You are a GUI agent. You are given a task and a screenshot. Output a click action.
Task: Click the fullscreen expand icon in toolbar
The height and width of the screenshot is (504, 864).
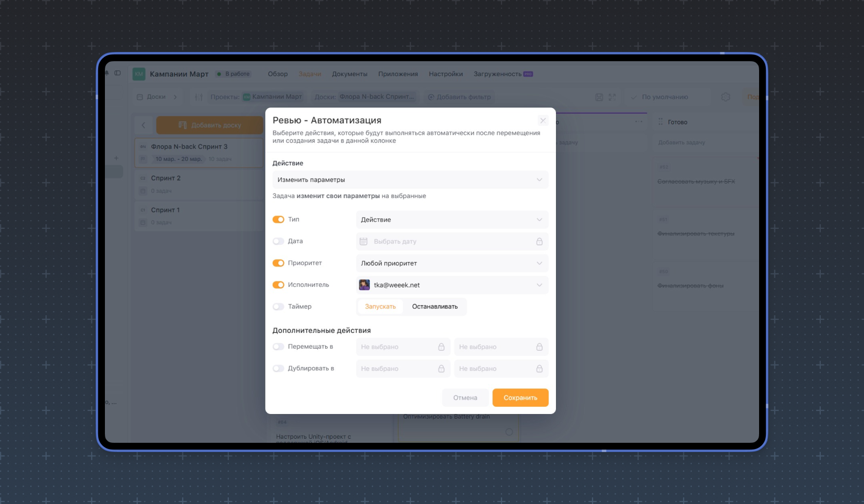pos(612,97)
